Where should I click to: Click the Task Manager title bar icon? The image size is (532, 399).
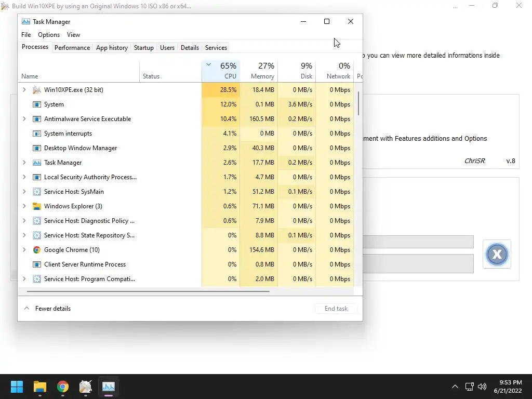(26, 22)
